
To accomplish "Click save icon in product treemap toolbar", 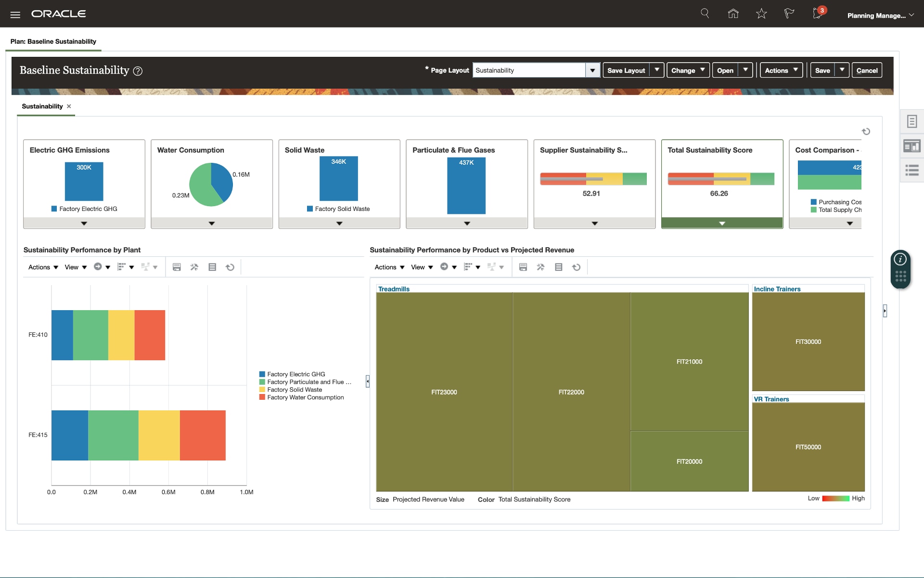I will coord(523,267).
